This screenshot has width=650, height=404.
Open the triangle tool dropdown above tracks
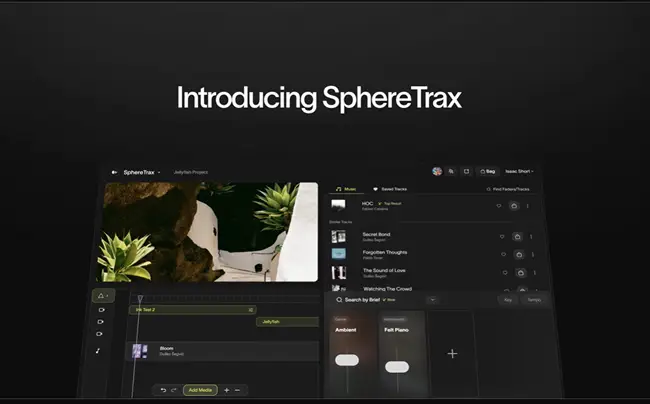coord(103,296)
